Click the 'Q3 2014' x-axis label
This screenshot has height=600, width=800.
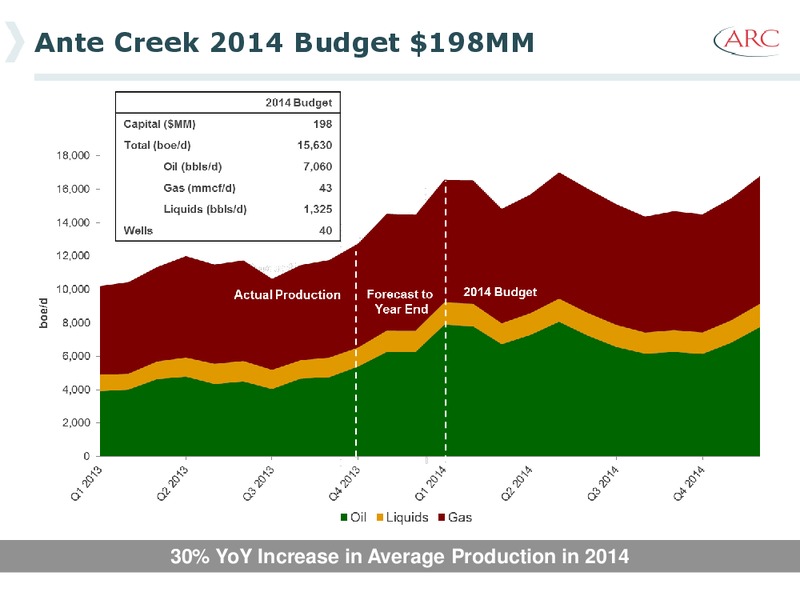(x=603, y=483)
